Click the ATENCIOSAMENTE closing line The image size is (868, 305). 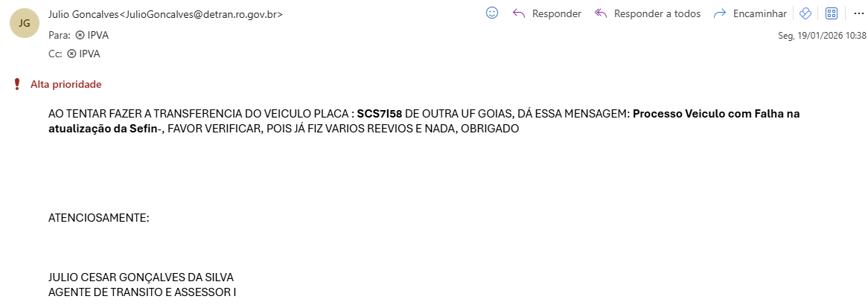(x=99, y=218)
